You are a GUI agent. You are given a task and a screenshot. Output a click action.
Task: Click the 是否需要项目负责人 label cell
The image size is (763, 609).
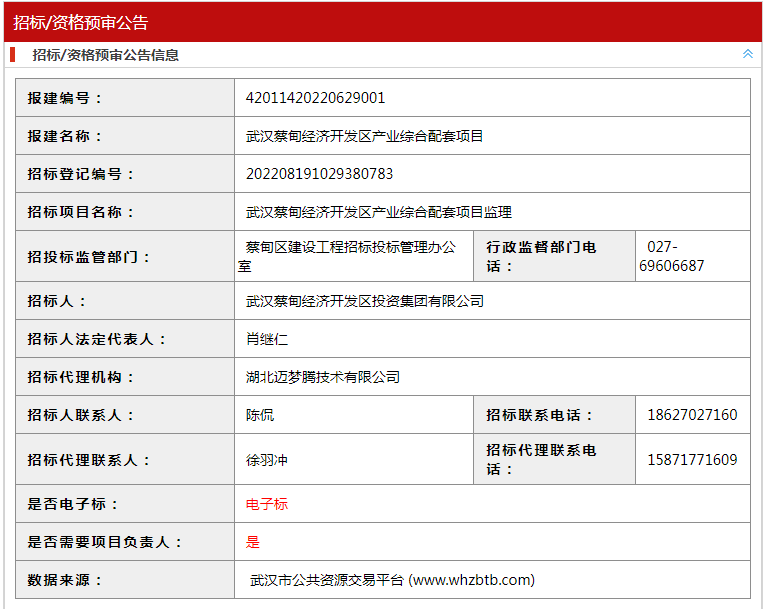(125, 541)
